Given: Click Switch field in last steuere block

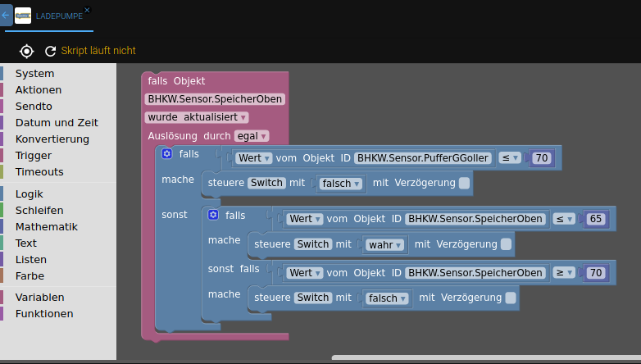Looking at the screenshot, I should click(313, 298).
